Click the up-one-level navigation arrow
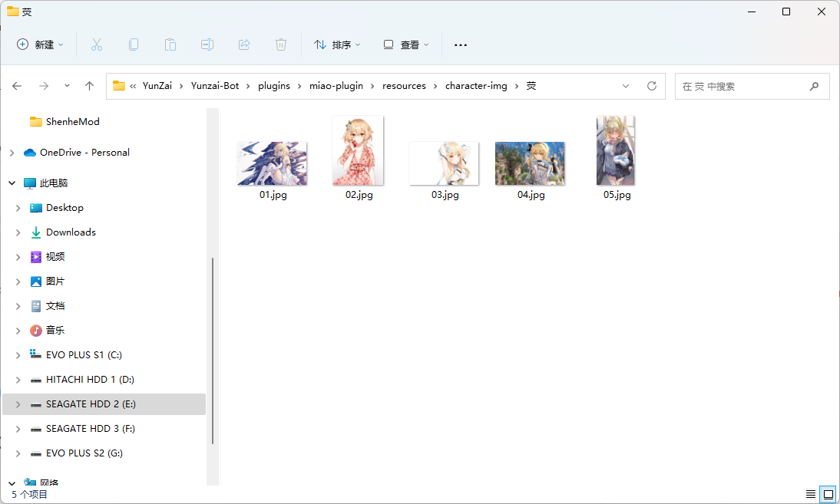This screenshot has width=840, height=504. coord(89,86)
